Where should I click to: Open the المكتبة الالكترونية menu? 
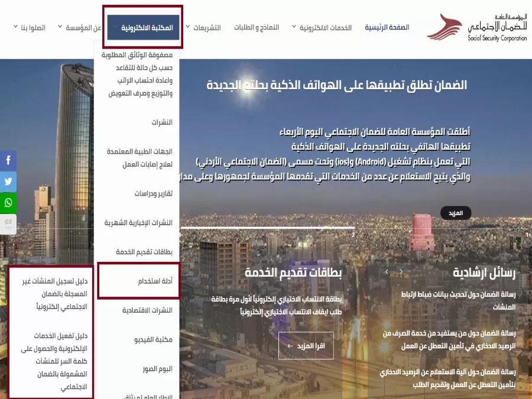[142, 27]
